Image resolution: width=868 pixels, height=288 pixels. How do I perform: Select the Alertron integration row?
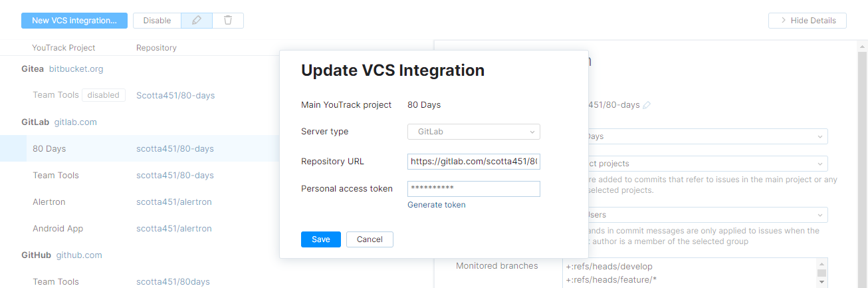pyautogui.click(x=49, y=202)
